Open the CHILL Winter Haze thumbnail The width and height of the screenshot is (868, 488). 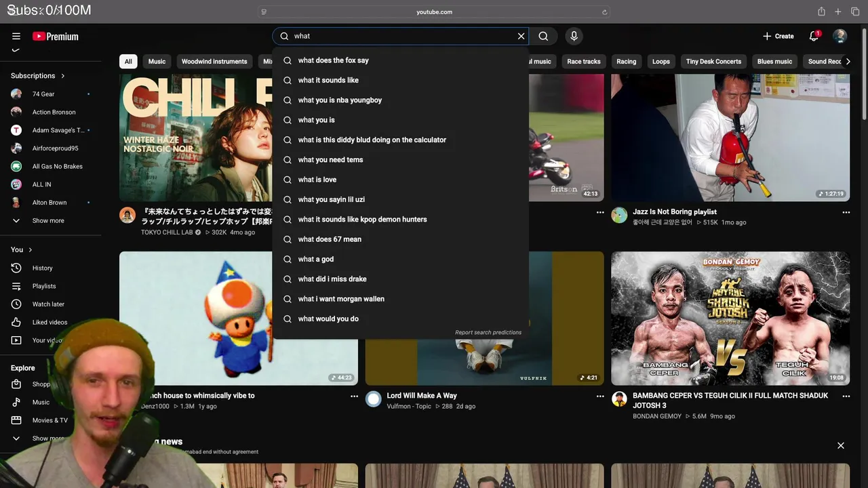pos(195,138)
